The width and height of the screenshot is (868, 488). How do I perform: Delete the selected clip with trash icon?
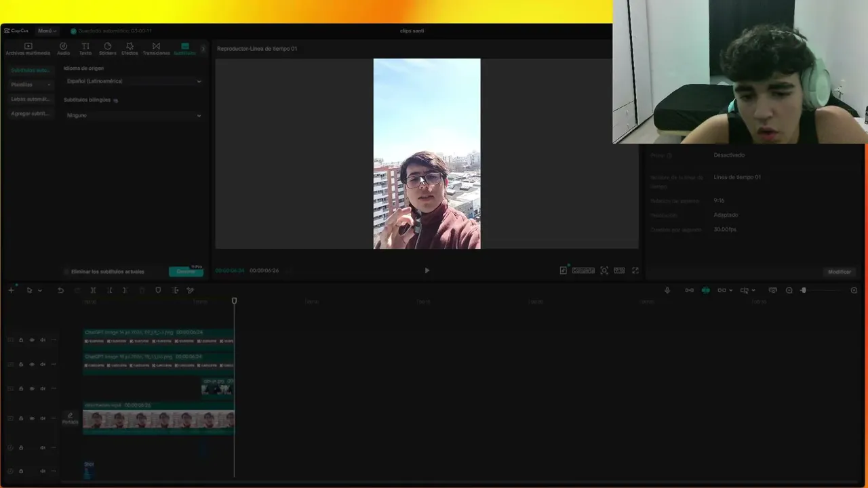click(142, 290)
